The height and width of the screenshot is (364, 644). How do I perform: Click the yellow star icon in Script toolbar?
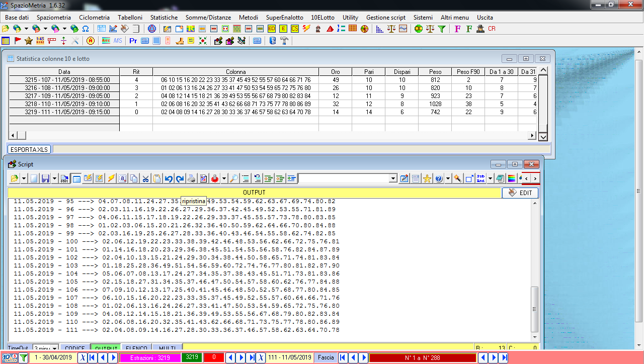[427, 178]
